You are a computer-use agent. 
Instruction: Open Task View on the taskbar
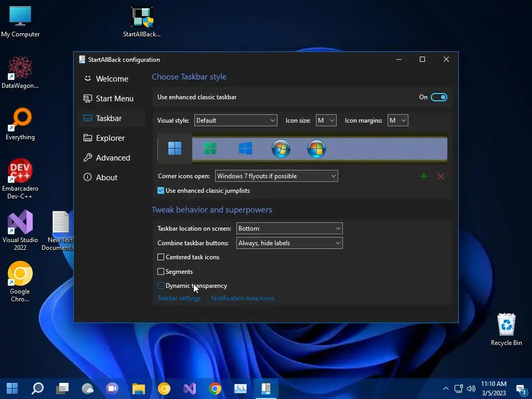62,389
